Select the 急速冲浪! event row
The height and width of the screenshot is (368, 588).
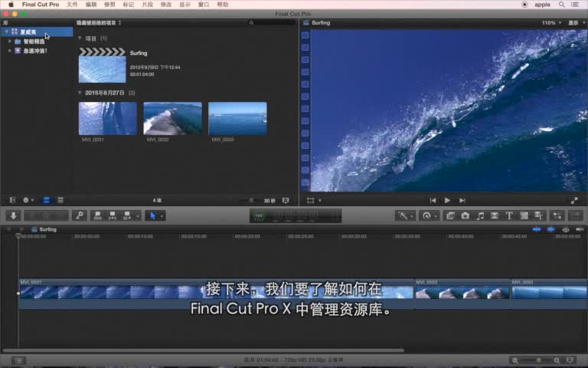point(37,51)
